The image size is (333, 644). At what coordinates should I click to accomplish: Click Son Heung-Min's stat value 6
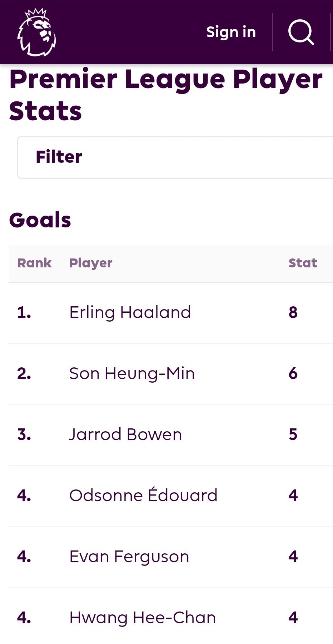tap(293, 373)
